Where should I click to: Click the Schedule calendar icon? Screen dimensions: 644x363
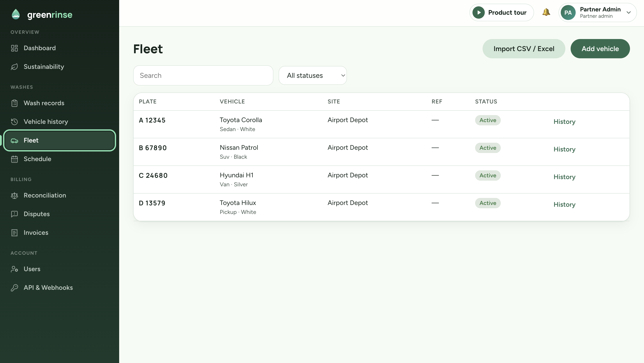pos(14,159)
